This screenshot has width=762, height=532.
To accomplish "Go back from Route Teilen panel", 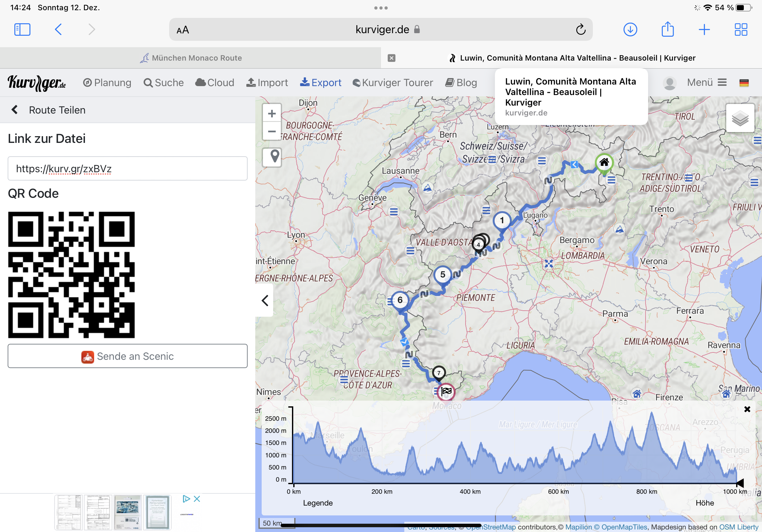I will [14, 110].
